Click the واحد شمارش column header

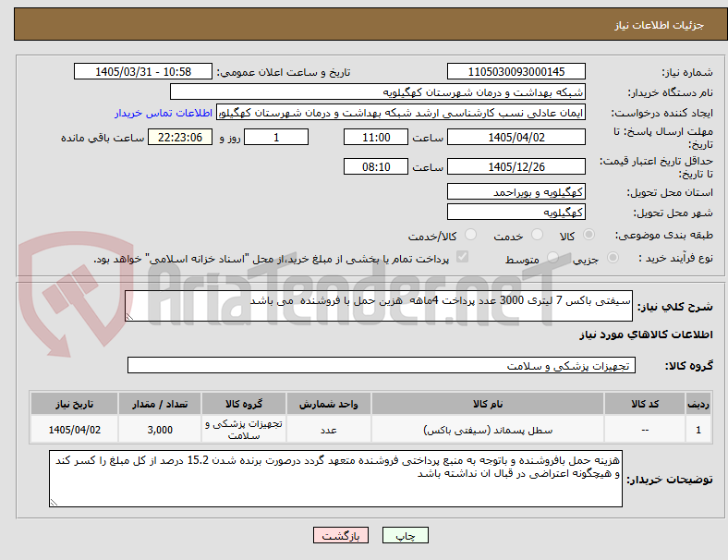328,404
